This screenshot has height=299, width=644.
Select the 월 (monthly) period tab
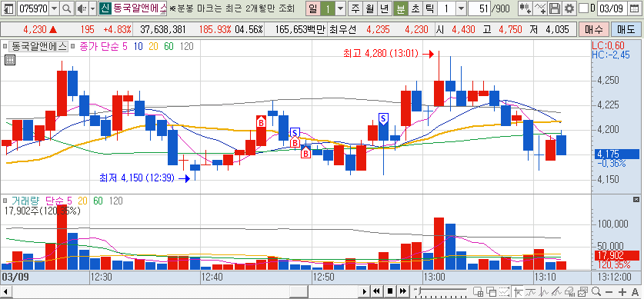click(x=369, y=8)
